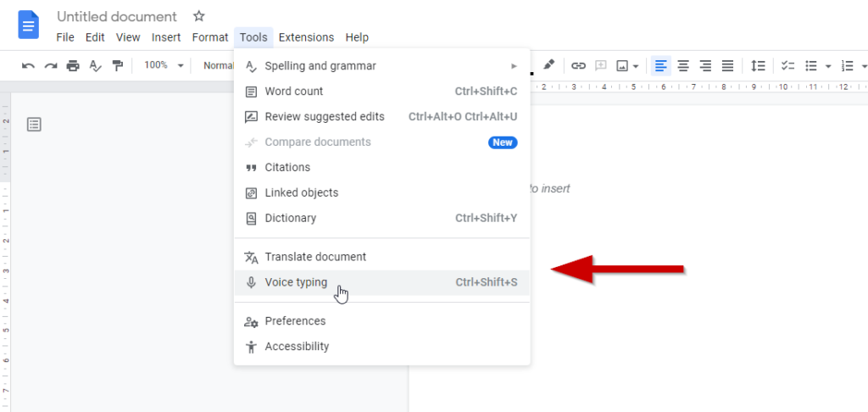868x412 pixels.
Task: Open the View menu
Action: 128,37
